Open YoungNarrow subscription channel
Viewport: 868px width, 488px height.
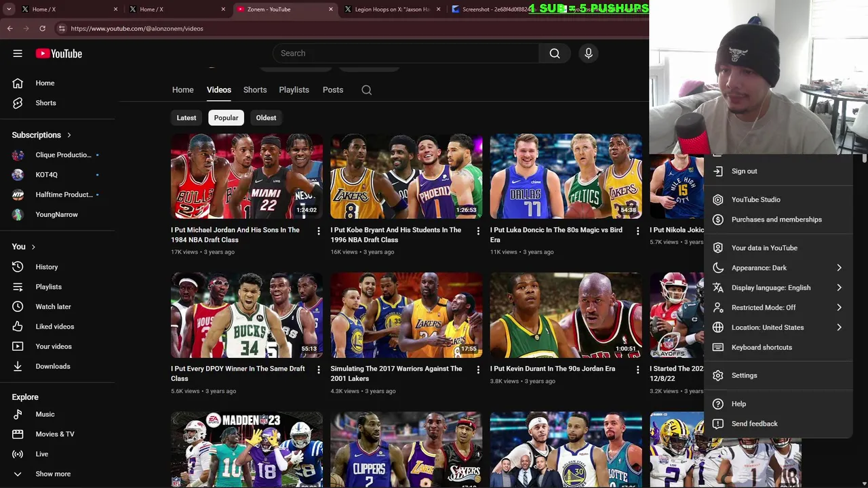click(58, 215)
